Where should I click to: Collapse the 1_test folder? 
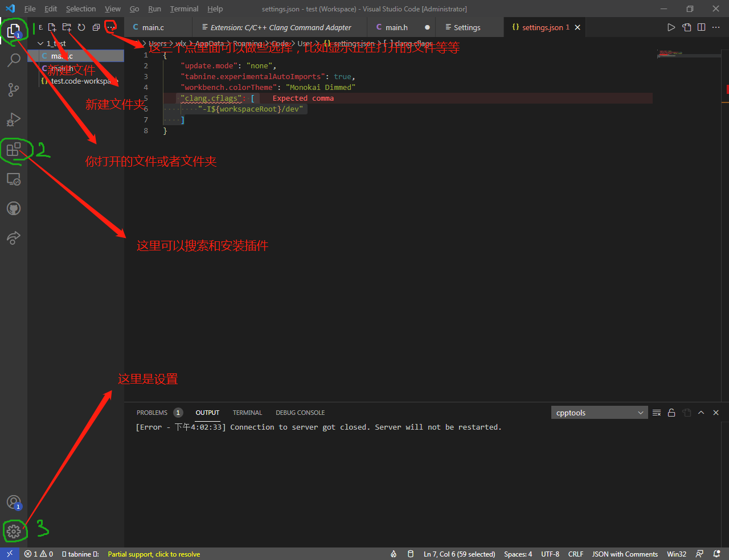(x=76, y=43)
